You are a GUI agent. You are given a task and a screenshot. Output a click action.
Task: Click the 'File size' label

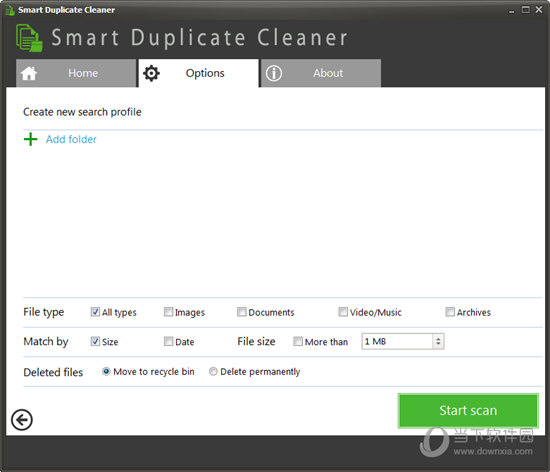(x=256, y=341)
